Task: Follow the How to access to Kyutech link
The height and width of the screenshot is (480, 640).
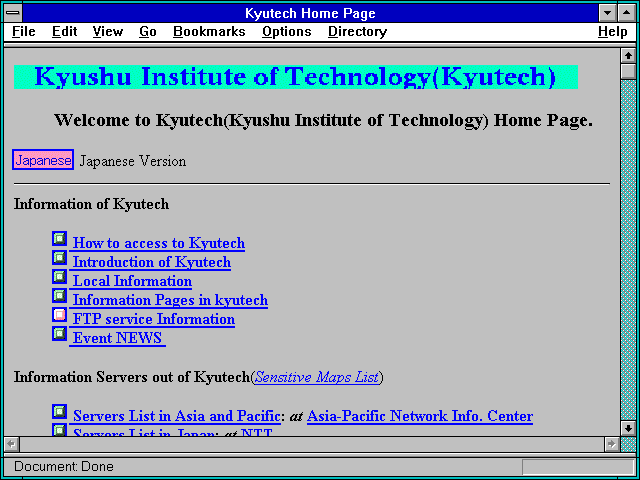Action: point(159,243)
